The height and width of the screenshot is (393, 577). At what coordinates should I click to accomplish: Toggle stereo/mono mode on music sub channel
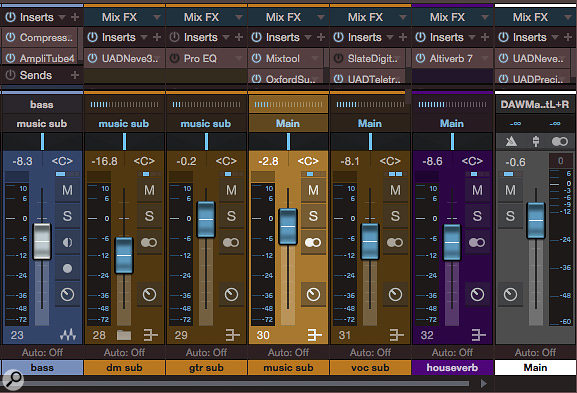pyautogui.click(x=314, y=242)
